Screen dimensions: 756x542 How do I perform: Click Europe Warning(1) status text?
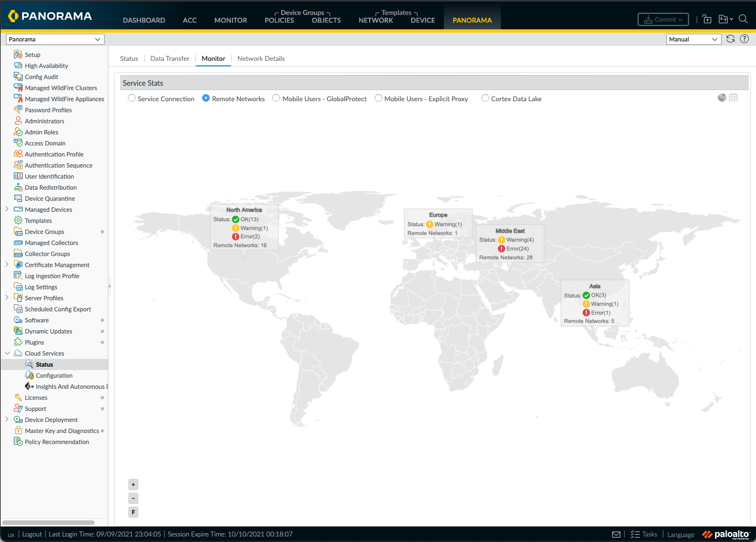click(x=448, y=225)
